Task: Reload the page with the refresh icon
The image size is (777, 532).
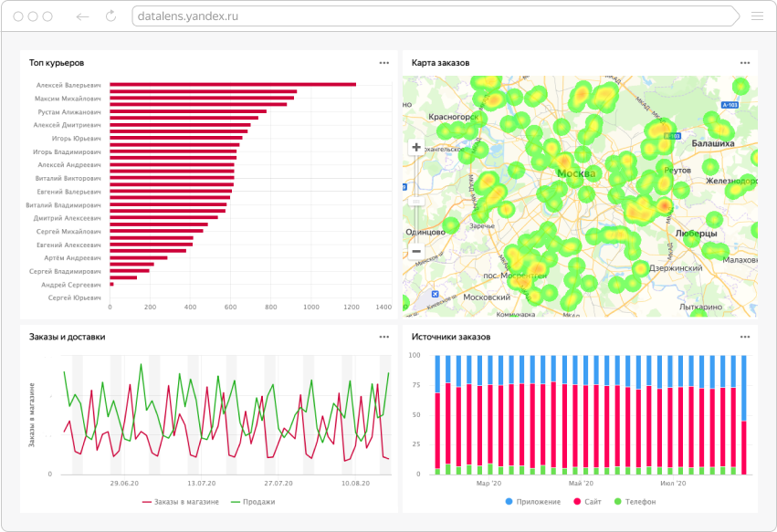Action: click(111, 16)
